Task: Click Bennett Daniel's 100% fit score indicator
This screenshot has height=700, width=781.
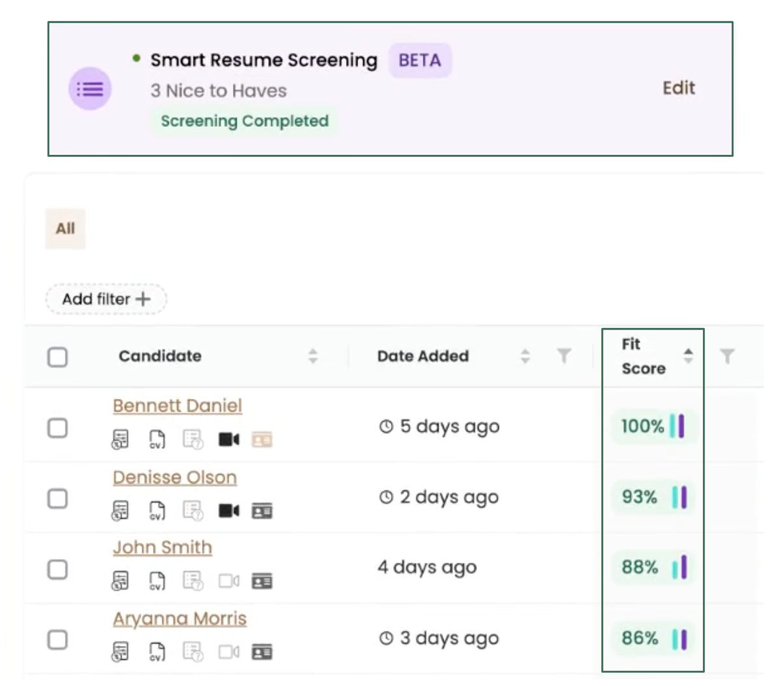Action: pos(652,427)
